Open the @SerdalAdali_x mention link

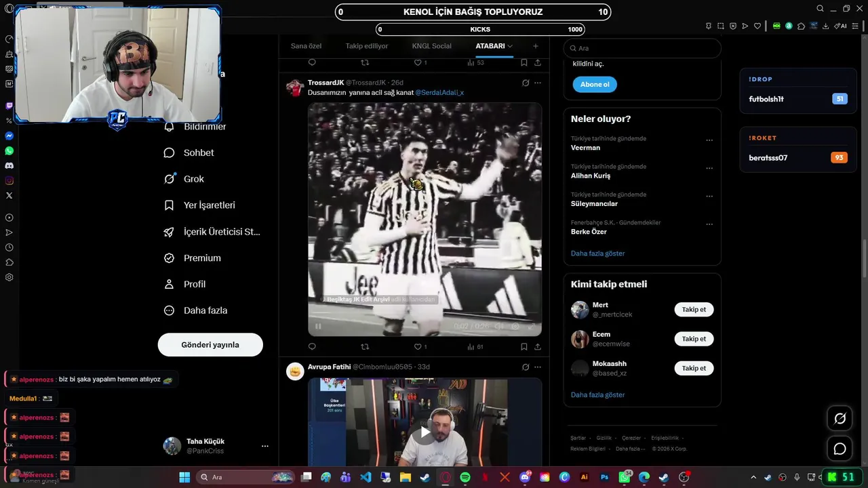coord(439,92)
